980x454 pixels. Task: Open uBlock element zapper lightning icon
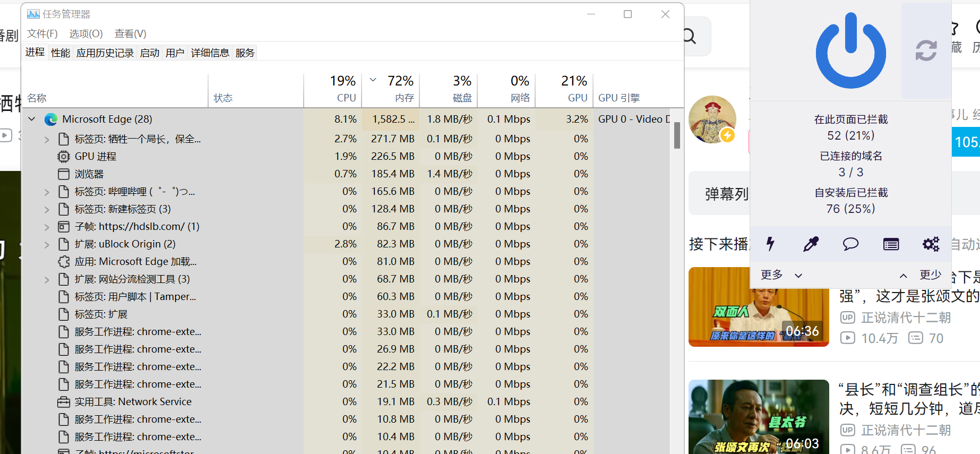(x=770, y=244)
